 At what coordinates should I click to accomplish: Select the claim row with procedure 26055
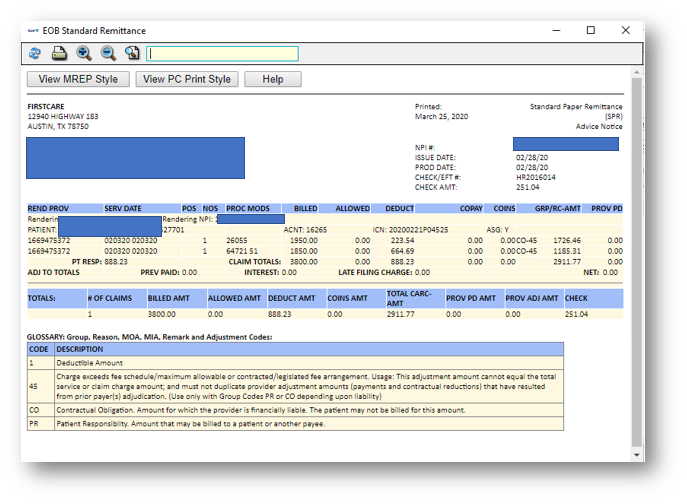click(x=238, y=241)
